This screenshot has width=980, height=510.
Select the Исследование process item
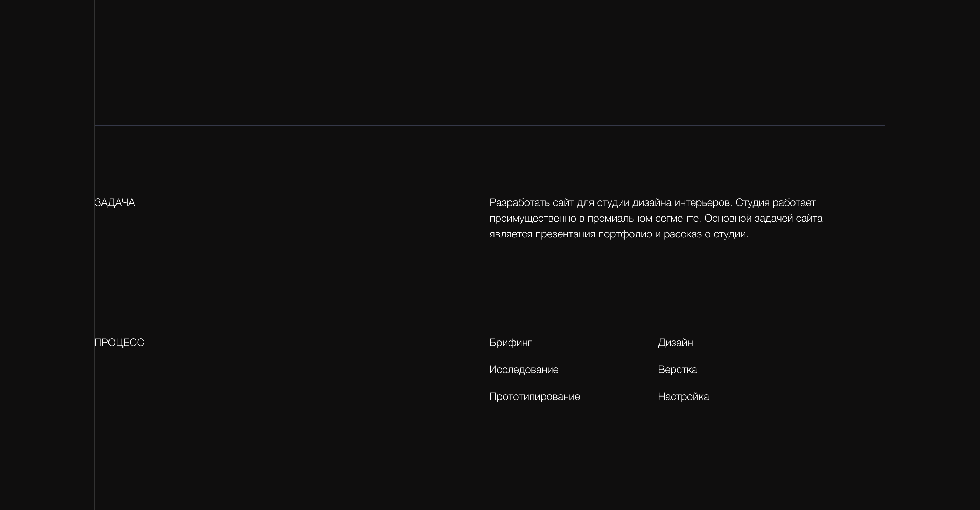(x=524, y=370)
